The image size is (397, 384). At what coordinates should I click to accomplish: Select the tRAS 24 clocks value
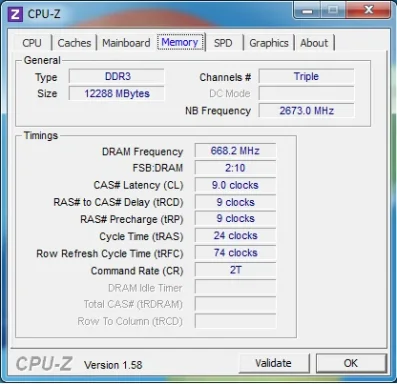pos(235,236)
